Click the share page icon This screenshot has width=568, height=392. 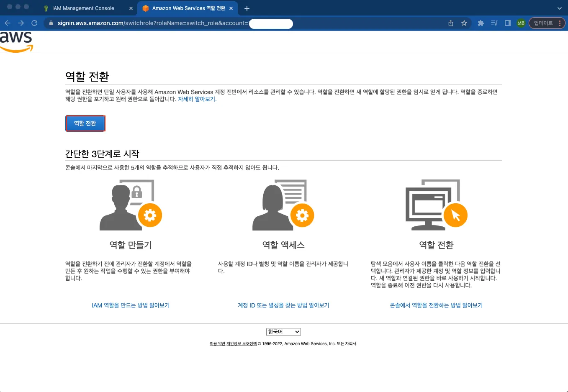coord(451,23)
